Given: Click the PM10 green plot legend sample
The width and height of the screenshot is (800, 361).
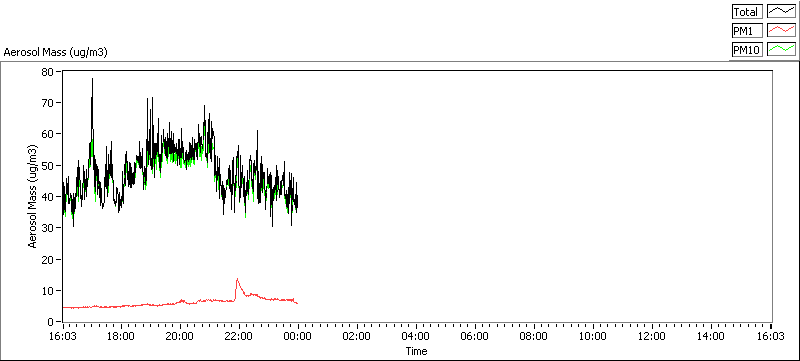Looking at the screenshot, I should click(781, 49).
